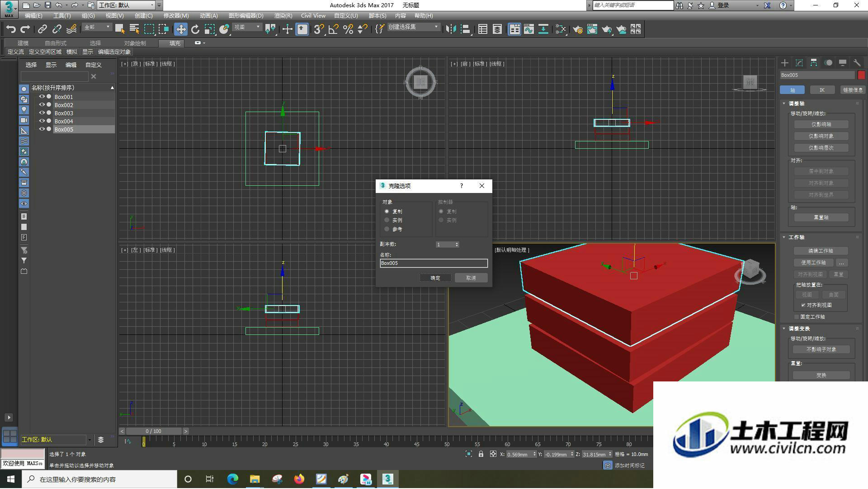Toggle the selection lock padlock icon
Screen dimensions: 868x489
[x=481, y=454]
